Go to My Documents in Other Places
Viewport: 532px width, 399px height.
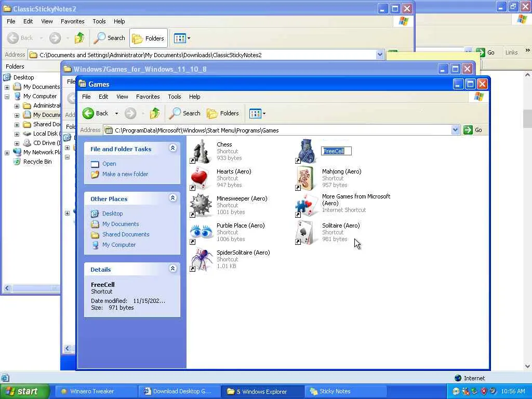click(121, 224)
